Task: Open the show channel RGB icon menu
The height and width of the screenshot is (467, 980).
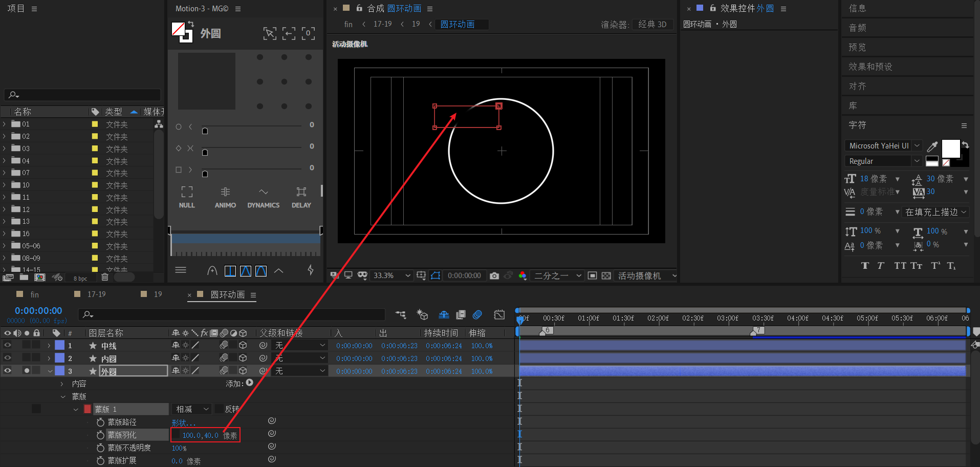Action: [x=522, y=275]
